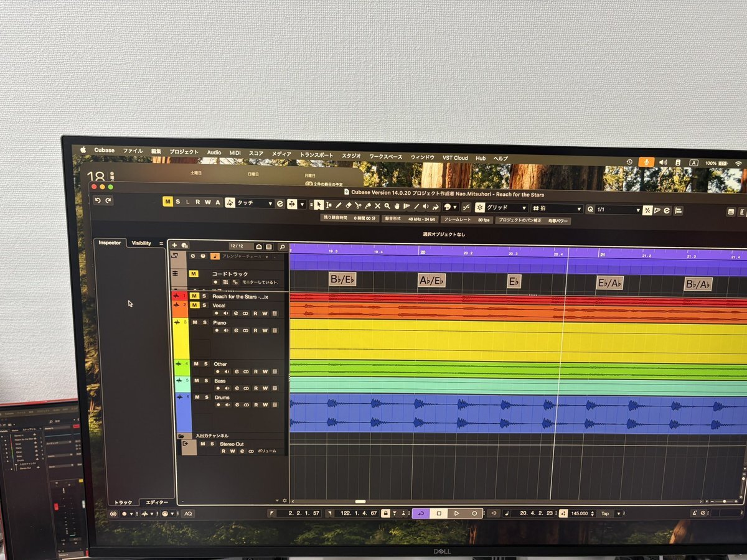Click the AQ button in transport bar
This screenshot has height=560, width=747.
(188, 513)
